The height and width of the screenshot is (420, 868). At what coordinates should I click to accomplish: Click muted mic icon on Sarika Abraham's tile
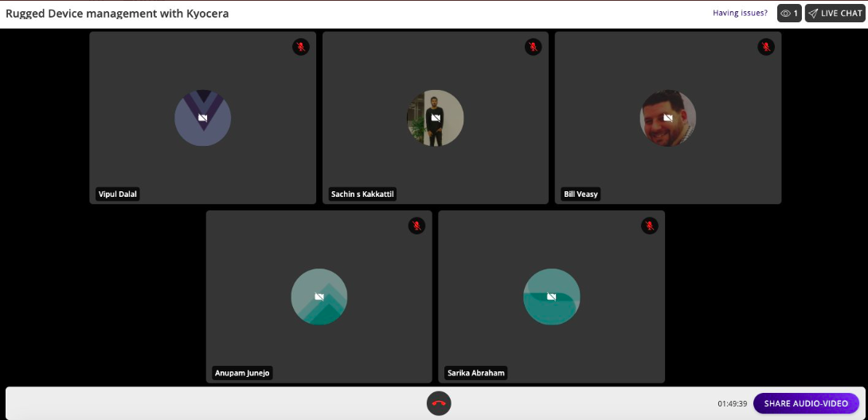coord(649,226)
